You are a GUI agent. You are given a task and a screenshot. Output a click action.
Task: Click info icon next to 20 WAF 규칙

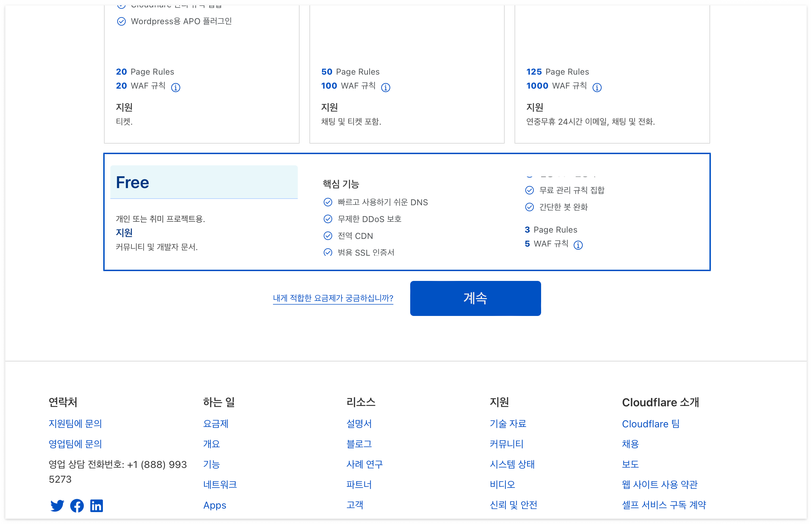[176, 87]
